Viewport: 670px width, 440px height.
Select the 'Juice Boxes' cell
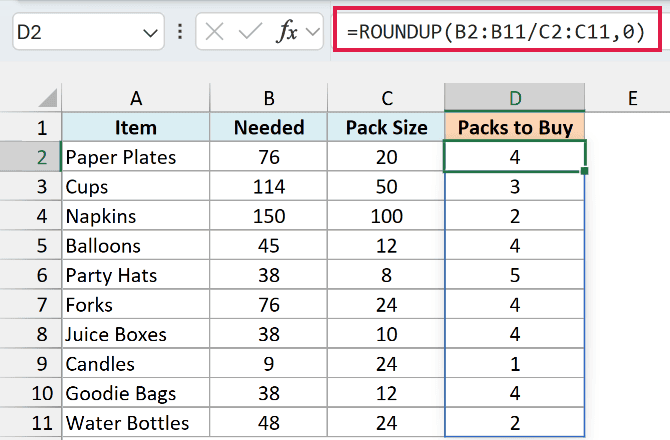(x=136, y=334)
